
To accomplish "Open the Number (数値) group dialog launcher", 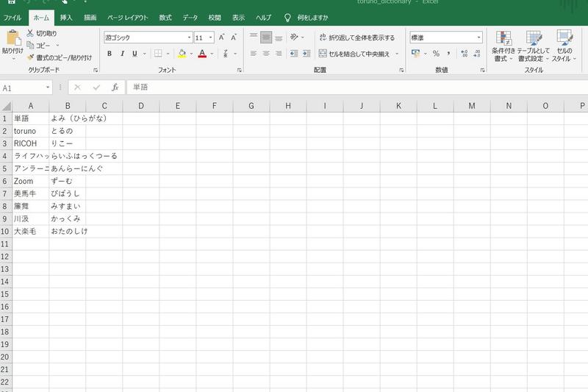I will [x=482, y=70].
